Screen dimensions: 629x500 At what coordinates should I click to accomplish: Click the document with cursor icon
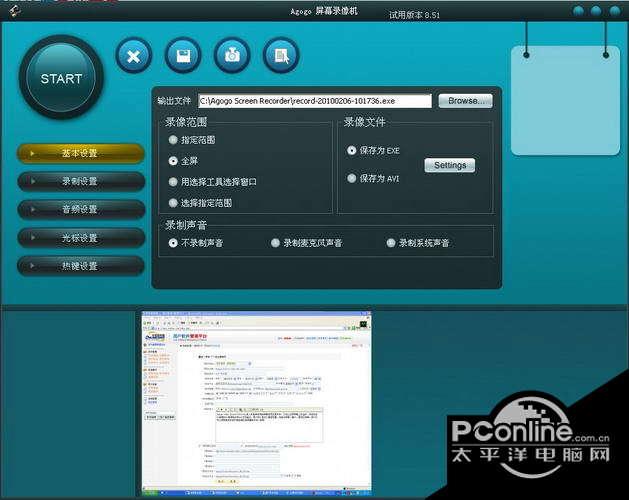[x=281, y=55]
